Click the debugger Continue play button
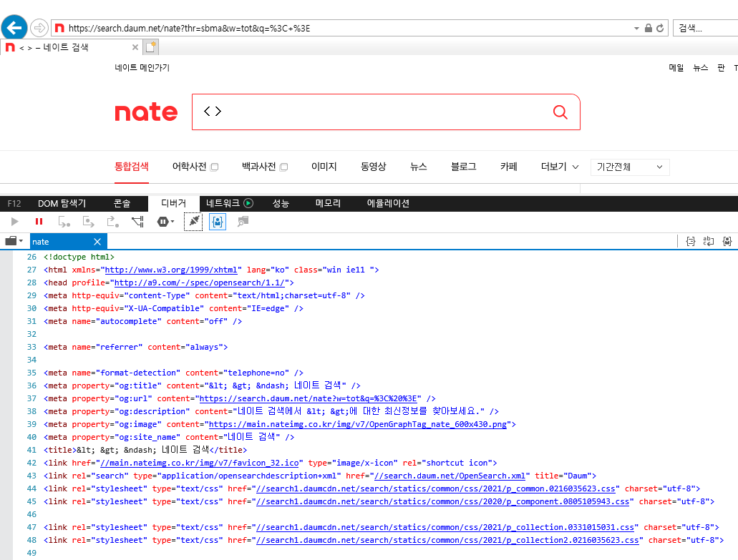 [x=14, y=222]
